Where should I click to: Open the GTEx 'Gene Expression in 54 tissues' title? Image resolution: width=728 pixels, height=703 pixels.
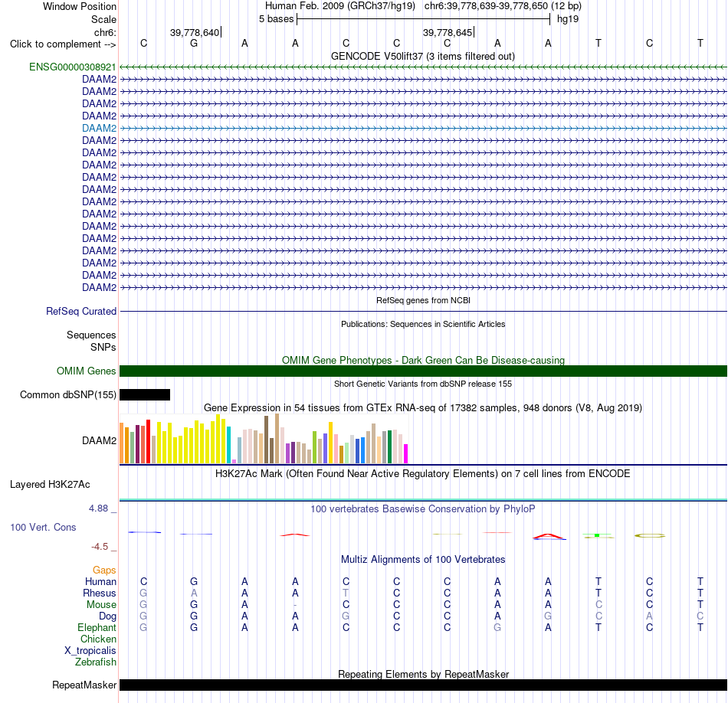(x=423, y=408)
